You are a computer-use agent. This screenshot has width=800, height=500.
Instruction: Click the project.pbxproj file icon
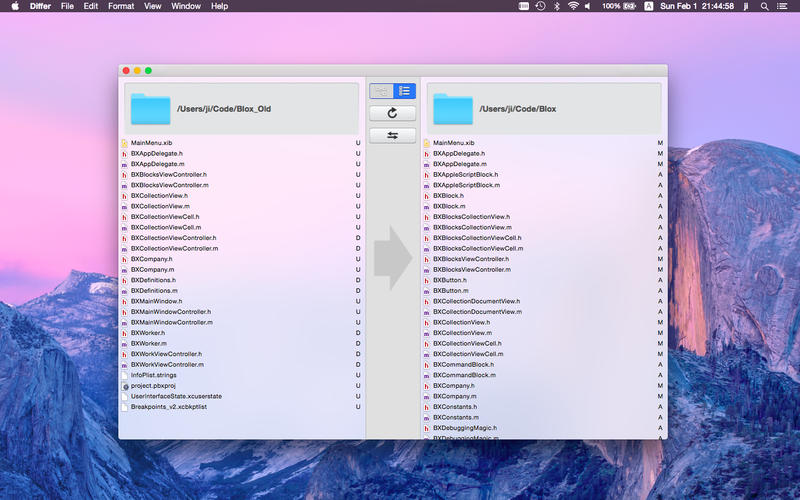coord(124,386)
